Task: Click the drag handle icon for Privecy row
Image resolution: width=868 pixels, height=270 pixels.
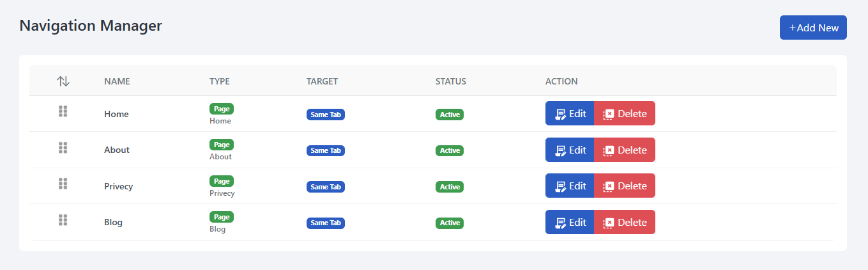Action: 63,184
